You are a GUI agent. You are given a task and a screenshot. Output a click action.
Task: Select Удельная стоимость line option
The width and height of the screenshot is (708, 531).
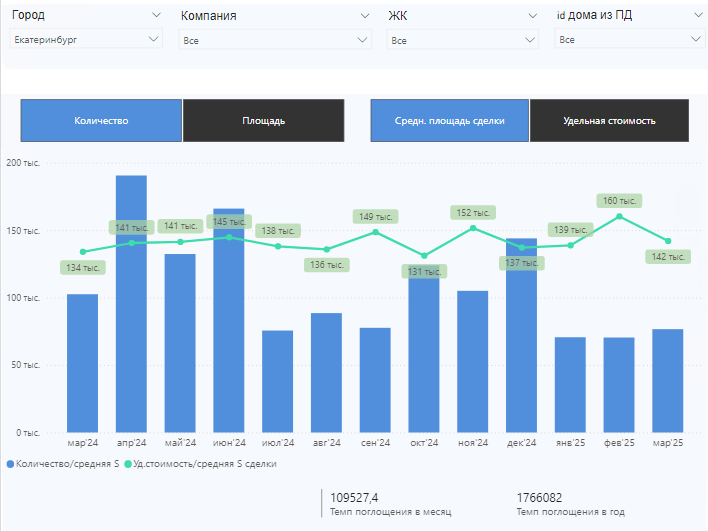tap(610, 121)
